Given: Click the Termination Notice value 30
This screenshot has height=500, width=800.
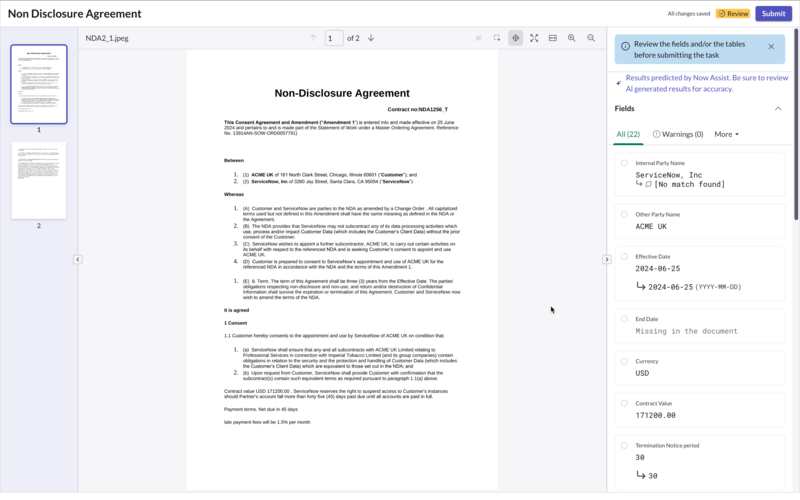Looking at the screenshot, I should click(x=640, y=458).
